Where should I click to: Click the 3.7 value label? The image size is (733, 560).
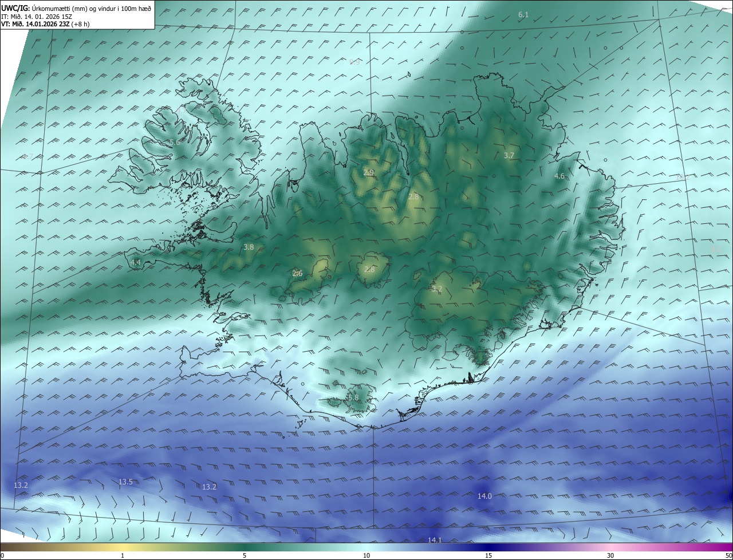(x=509, y=155)
